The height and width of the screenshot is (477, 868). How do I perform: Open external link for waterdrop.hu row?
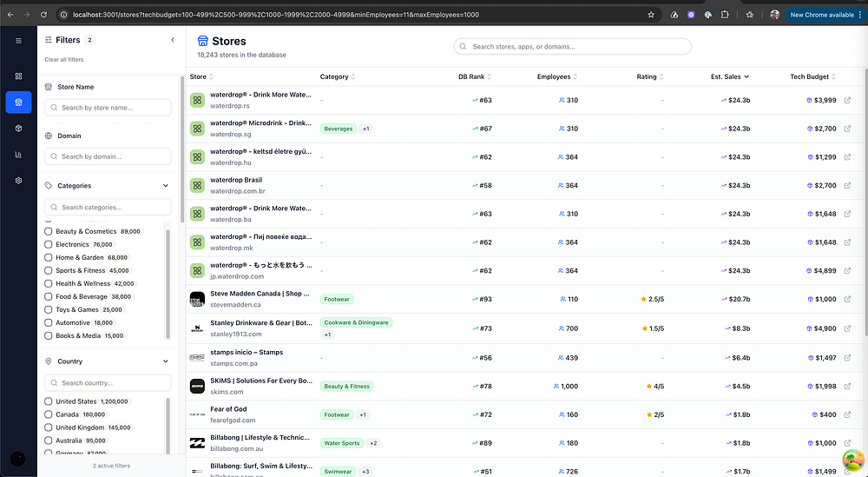coord(847,156)
